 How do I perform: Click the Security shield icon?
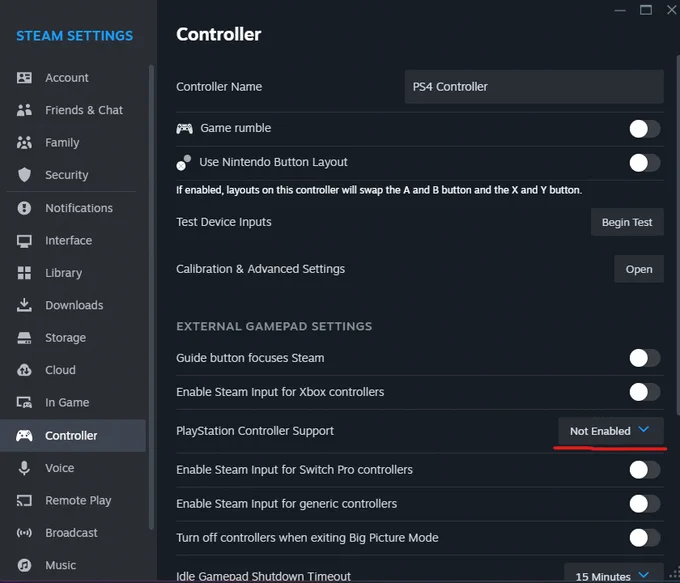[x=24, y=175]
